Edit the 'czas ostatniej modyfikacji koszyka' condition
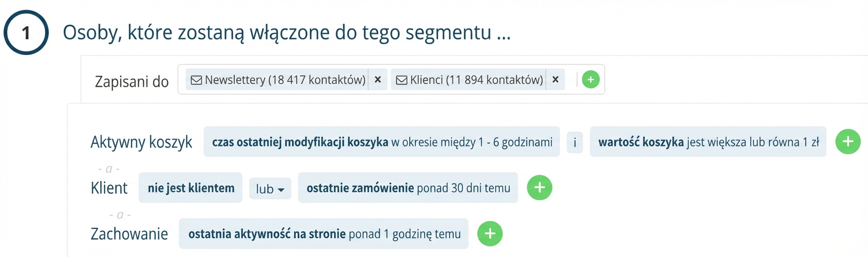This screenshot has height=257, width=868. pos(382,142)
